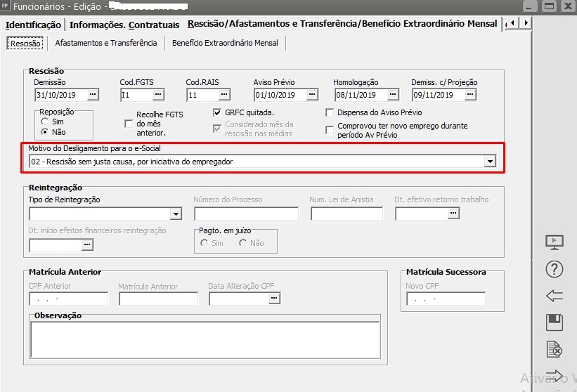This screenshot has height=392, width=577.
Task: Click inside the Observação text area
Action: 205,339
